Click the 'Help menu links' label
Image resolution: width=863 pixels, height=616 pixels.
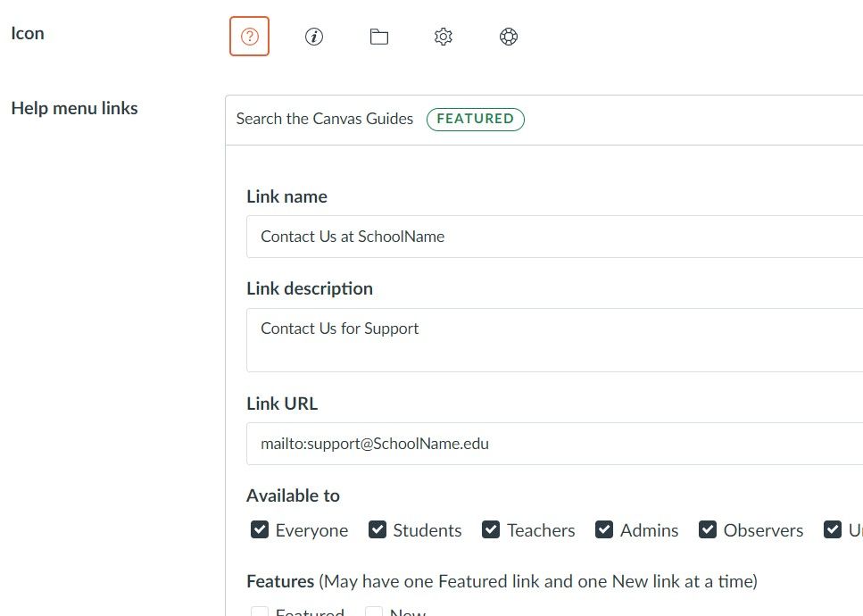tap(74, 108)
